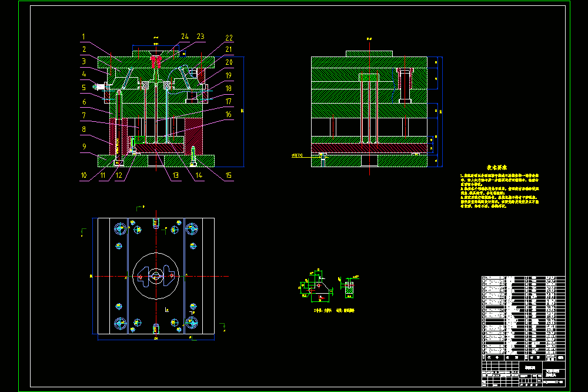Click part number label 1
The height and width of the screenshot is (392, 588).
(83, 37)
